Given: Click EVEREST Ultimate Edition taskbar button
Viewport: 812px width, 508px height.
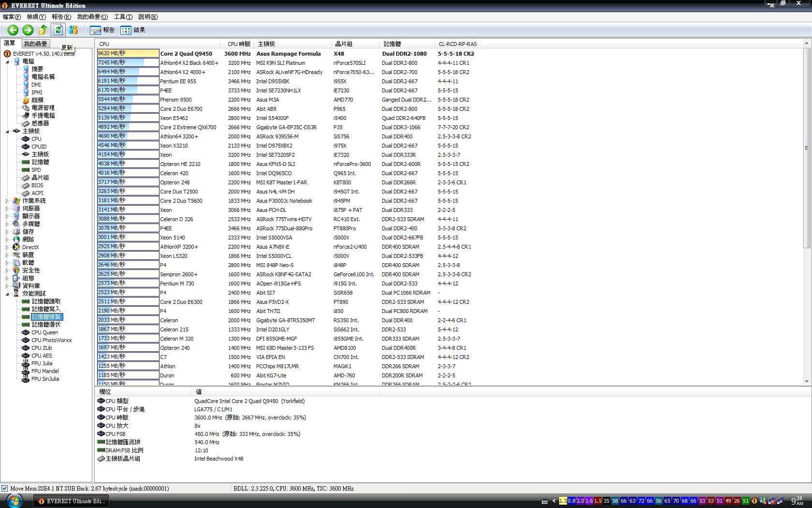Looking at the screenshot, I should pyautogui.click(x=72, y=501).
